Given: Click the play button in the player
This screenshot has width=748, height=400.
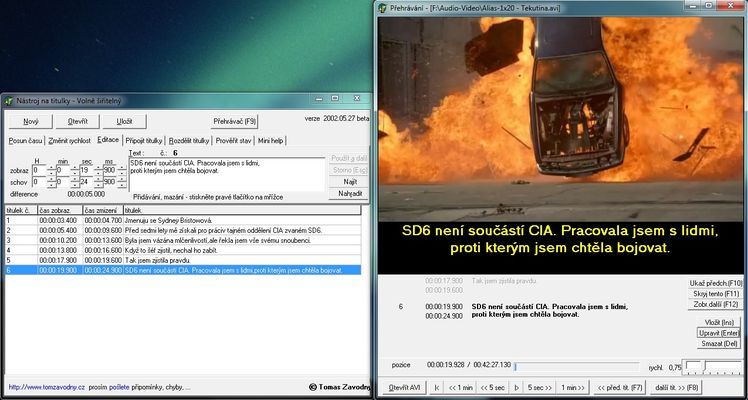Looking at the screenshot, I should click(516, 388).
